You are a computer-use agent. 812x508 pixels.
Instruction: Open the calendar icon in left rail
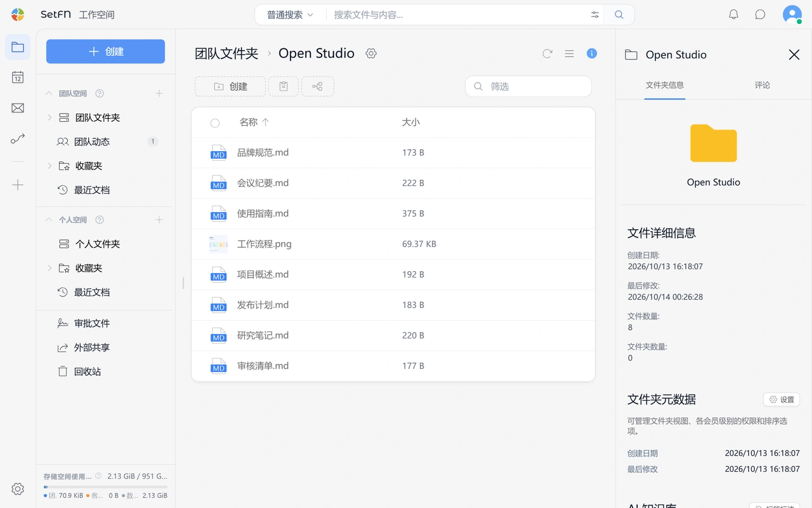18,77
